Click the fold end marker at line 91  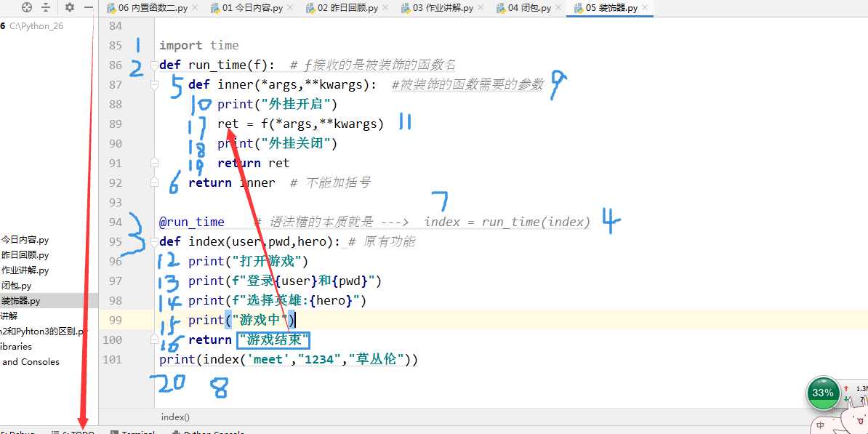pyautogui.click(x=154, y=163)
